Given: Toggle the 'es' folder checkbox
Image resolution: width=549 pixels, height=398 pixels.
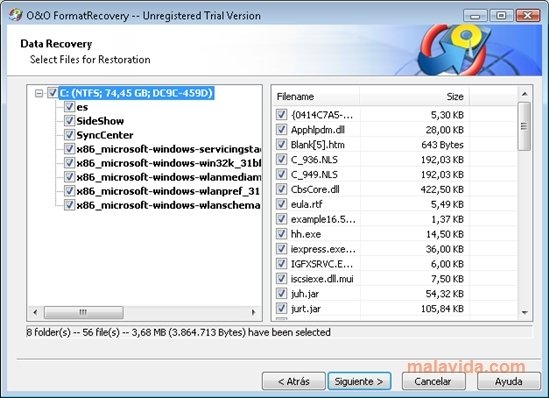Looking at the screenshot, I should click(x=69, y=106).
